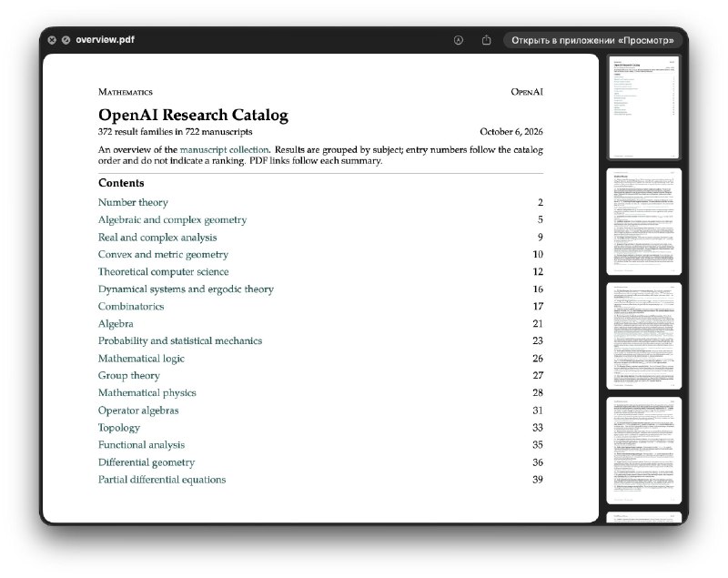
Task: Click the full-screen expand icon beside overview.pdf
Action: 66,40
